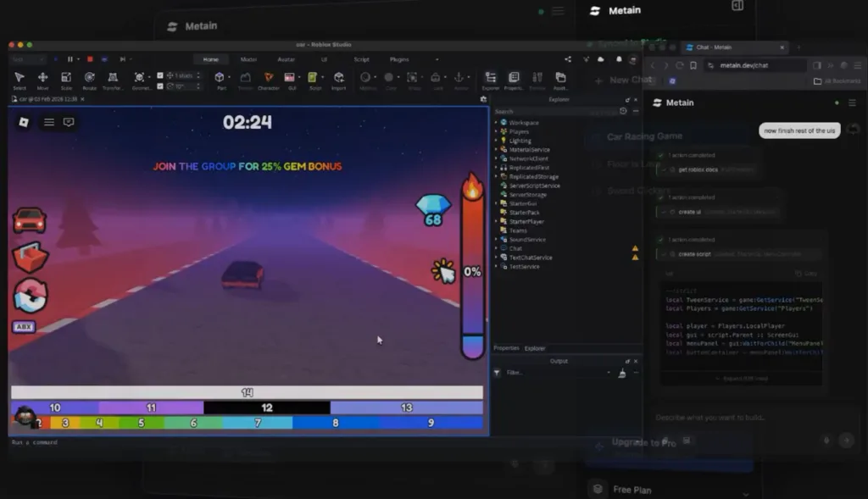Screen dimensions: 868x499
Task: Choose the Rotate tool in ribbon
Action: click(89, 80)
